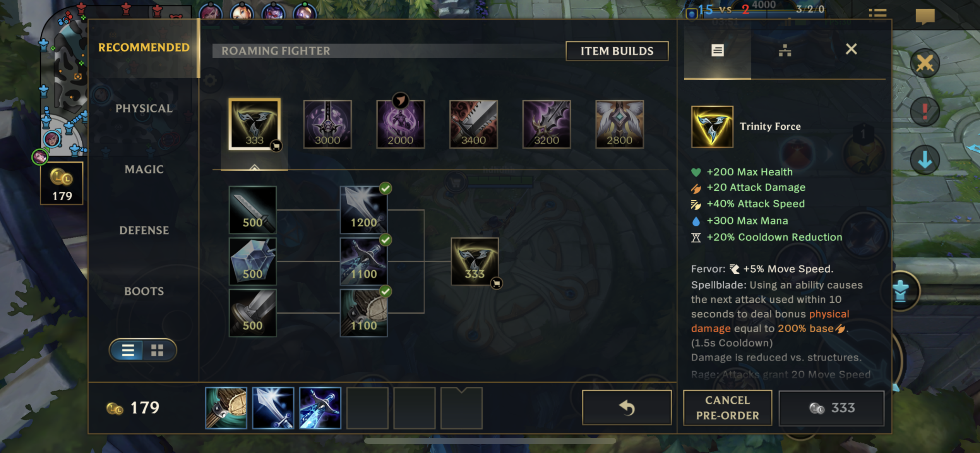The width and height of the screenshot is (980, 453).
Task: Select the 1200 gold Sheen component
Action: (363, 210)
